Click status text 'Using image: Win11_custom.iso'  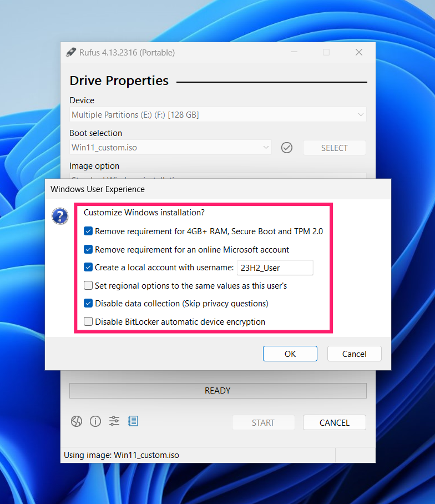pyautogui.click(x=122, y=455)
